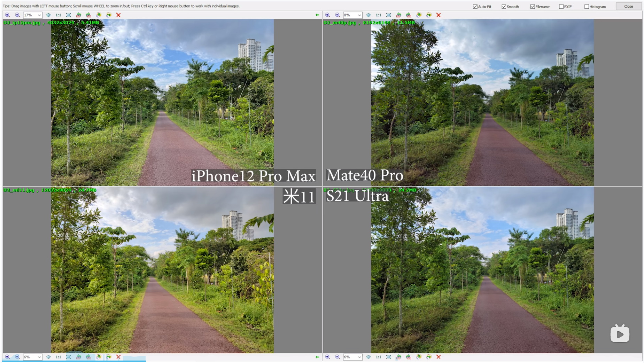Select the D3_ip12pm.jpg filename label
Viewport: 644px width, 363px height.
click(x=22, y=23)
